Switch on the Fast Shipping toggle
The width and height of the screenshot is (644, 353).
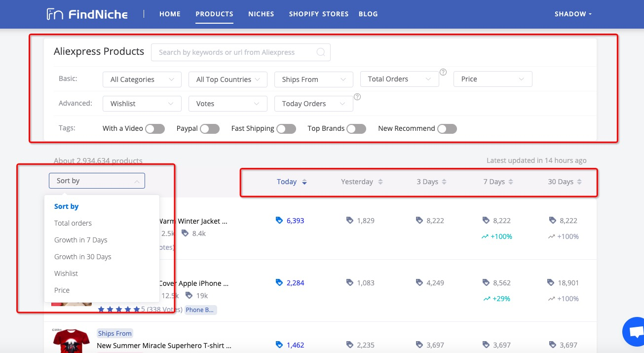[286, 129]
